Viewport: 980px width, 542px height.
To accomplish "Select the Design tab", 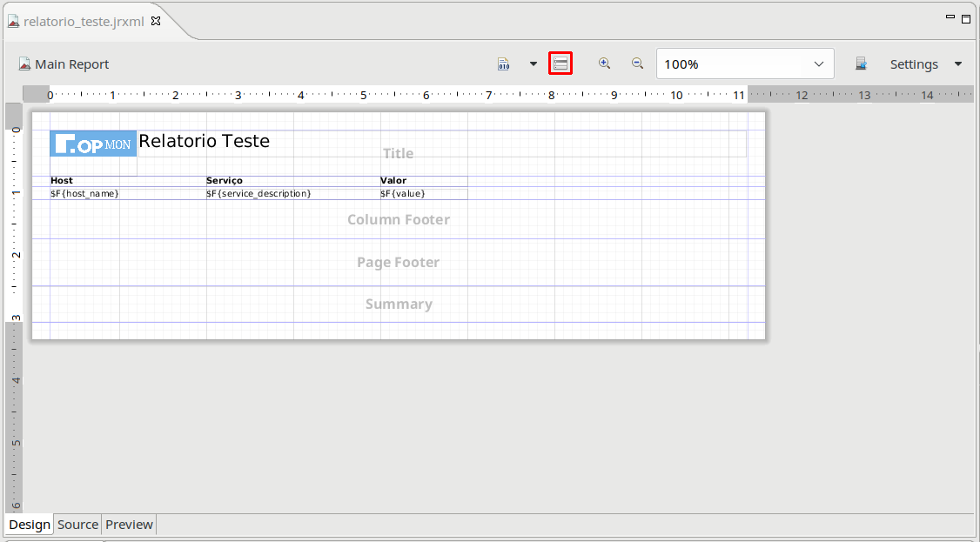I will 30,525.
